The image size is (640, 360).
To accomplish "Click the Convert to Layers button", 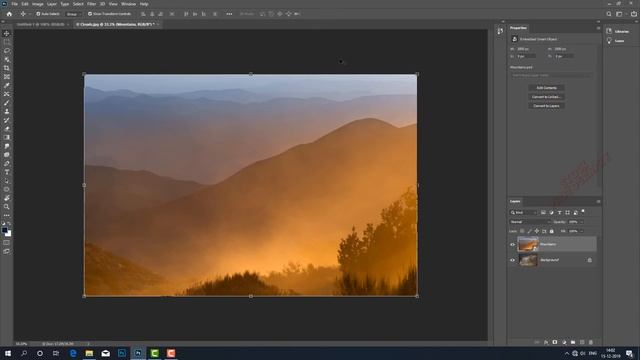I will pyautogui.click(x=546, y=106).
